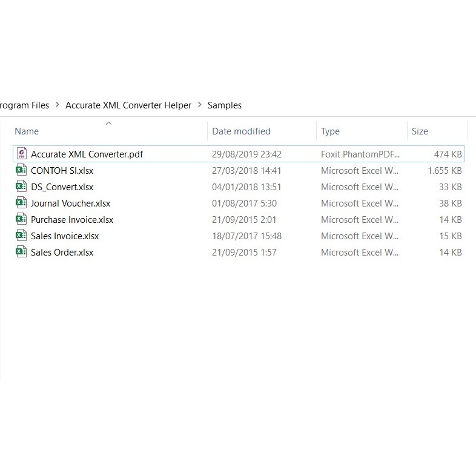The image size is (476, 476).
Task: Select the Journal Voucher.xlsx file name
Action: pos(71,203)
